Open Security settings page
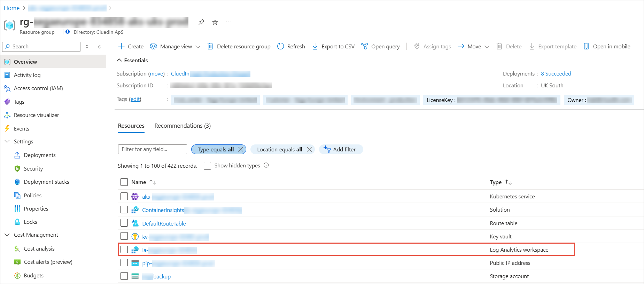644x284 pixels. (33, 168)
